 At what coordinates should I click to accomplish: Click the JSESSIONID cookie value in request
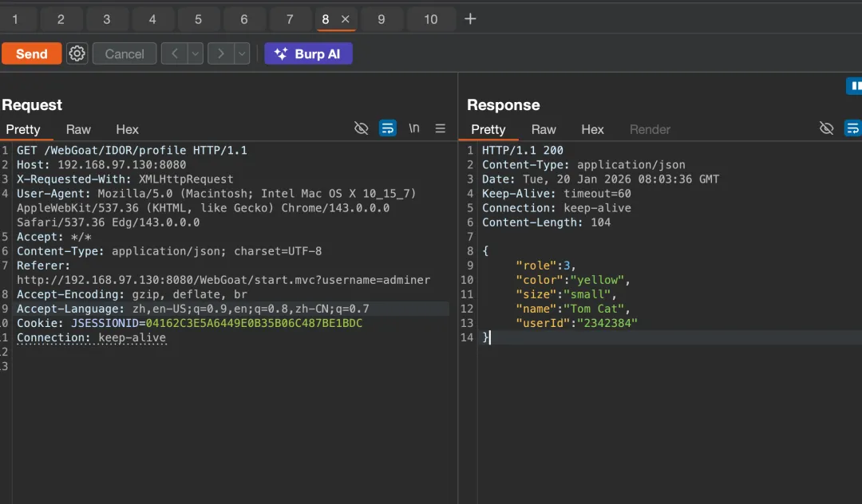tap(253, 323)
